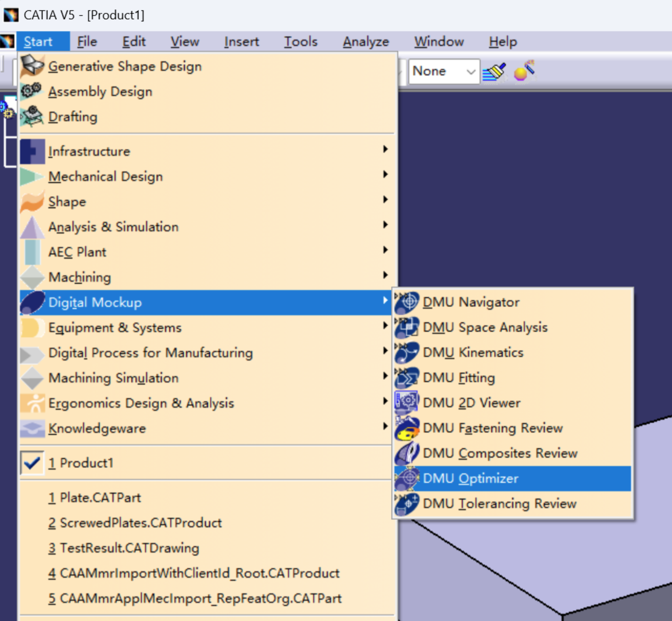Click the Machining category icon

32,277
